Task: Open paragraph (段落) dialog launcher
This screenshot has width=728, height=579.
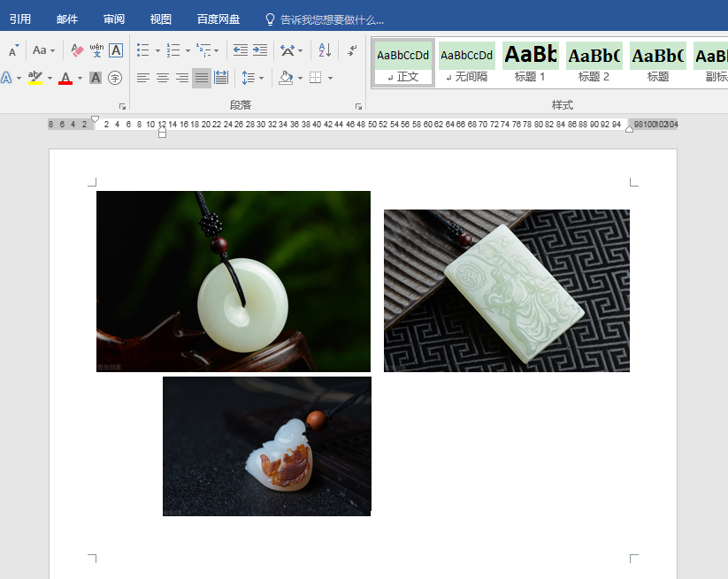Action: tap(358, 107)
